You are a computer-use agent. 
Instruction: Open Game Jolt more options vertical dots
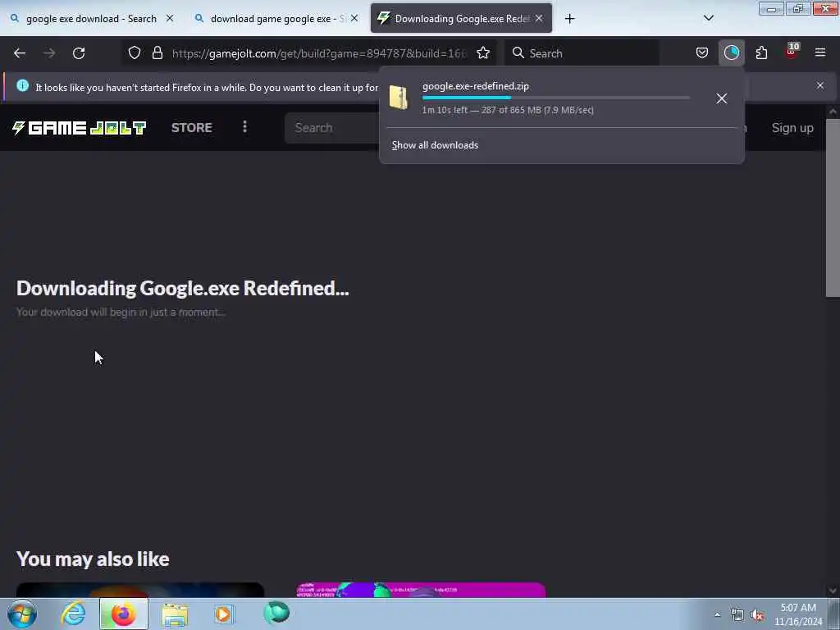pos(244,127)
